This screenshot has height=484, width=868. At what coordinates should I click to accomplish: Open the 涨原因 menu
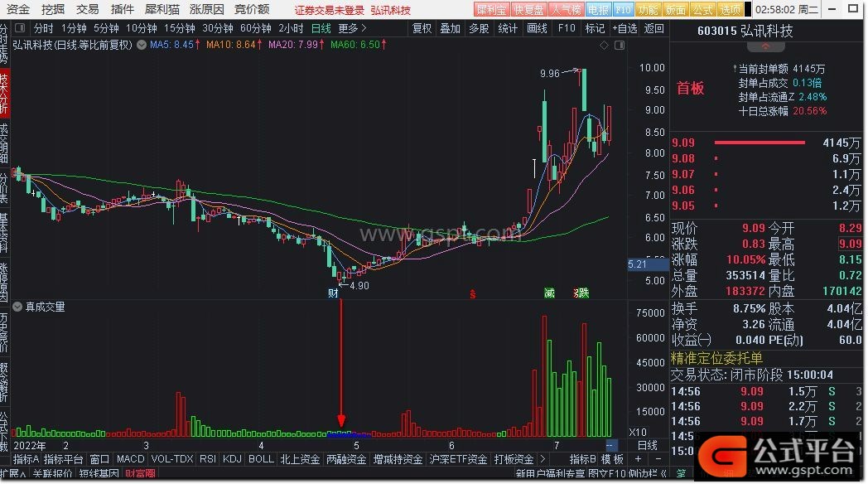(207, 9)
